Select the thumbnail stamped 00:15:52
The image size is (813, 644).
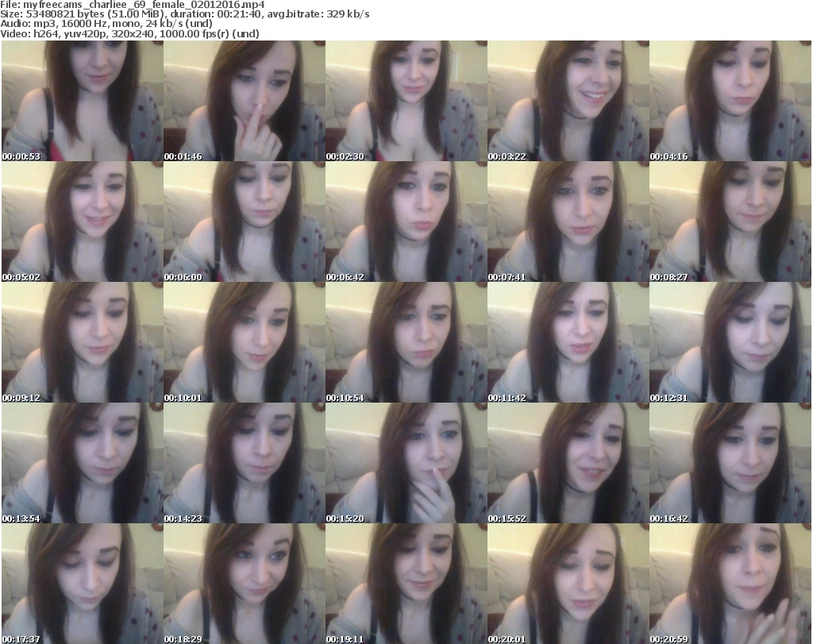(x=568, y=463)
